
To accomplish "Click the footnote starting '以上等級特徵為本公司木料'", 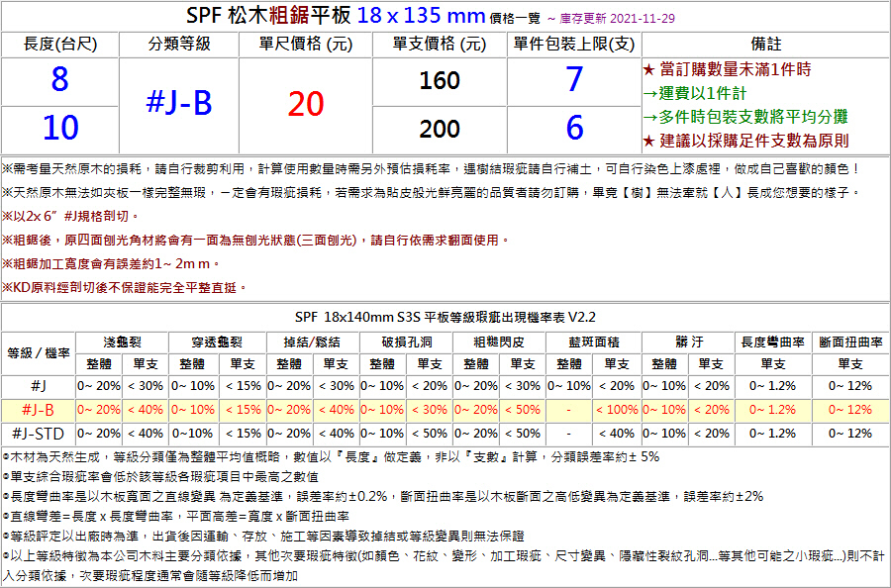I will click(444, 566).
